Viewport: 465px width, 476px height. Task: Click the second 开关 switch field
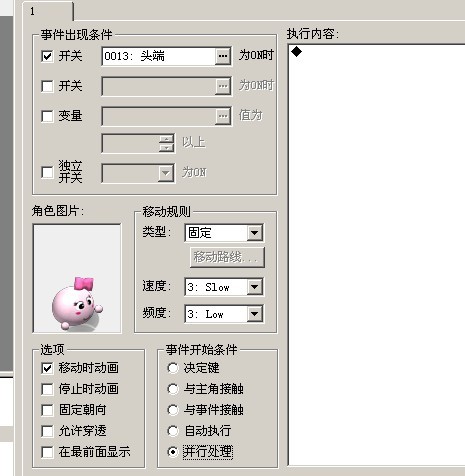pyautogui.click(x=159, y=86)
